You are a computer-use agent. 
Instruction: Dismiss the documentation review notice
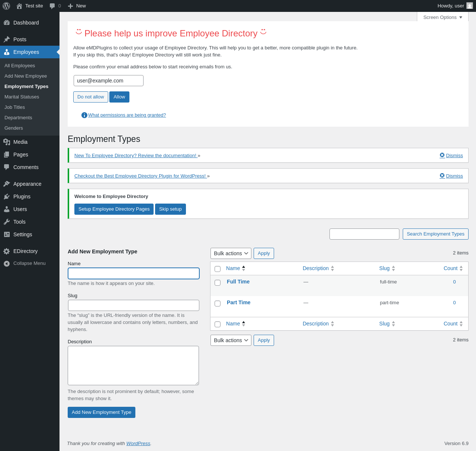click(451, 155)
